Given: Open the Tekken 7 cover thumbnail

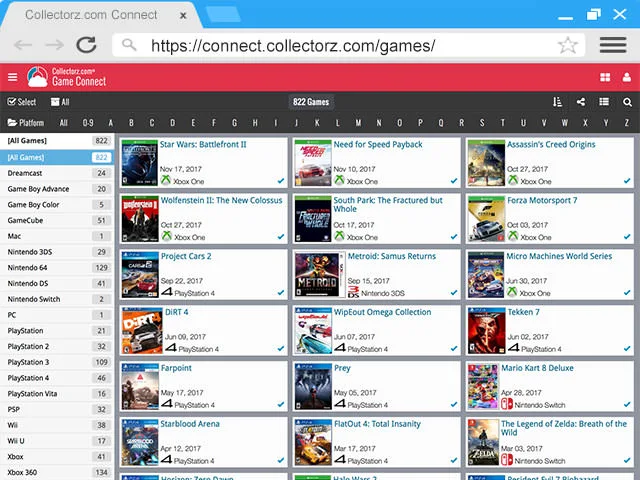Looking at the screenshot, I should [486, 331].
